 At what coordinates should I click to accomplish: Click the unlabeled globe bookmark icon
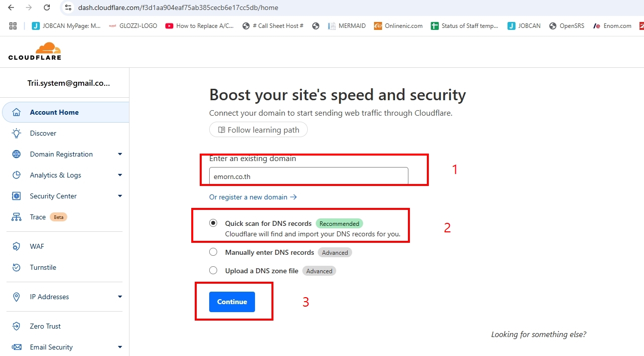point(316,26)
